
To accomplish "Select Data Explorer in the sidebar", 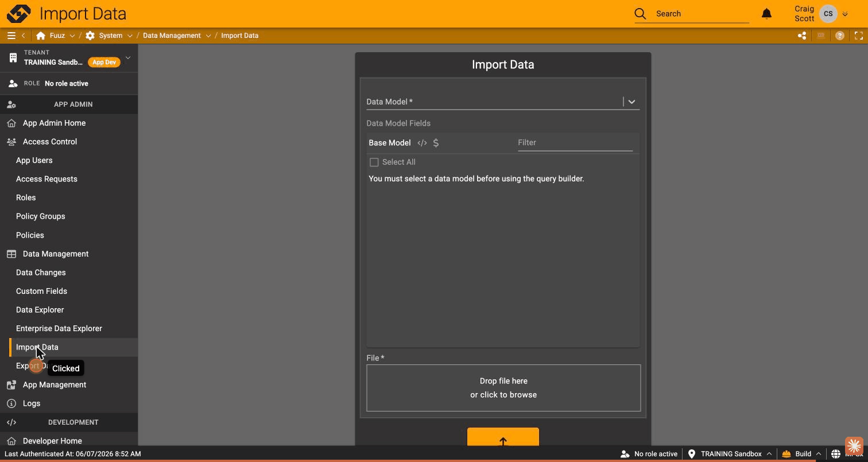I will tap(40, 310).
